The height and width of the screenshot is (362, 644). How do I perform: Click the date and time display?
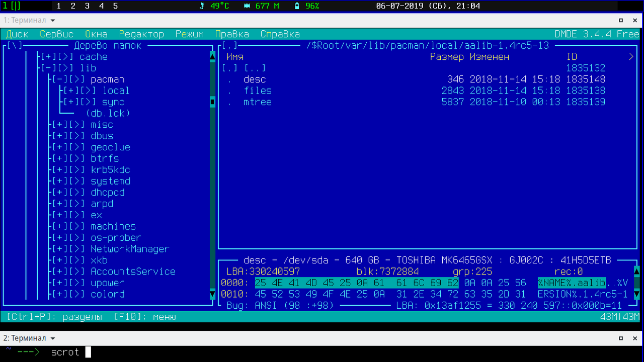[x=428, y=6]
